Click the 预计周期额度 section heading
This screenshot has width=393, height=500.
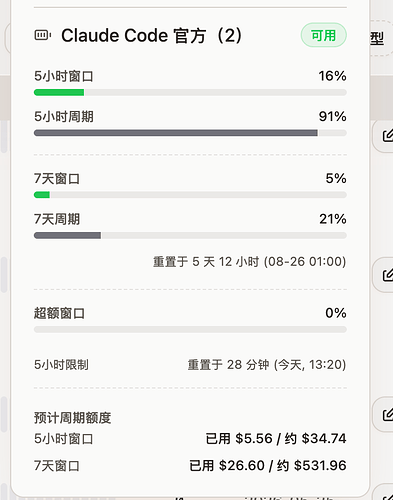pyautogui.click(x=72, y=418)
